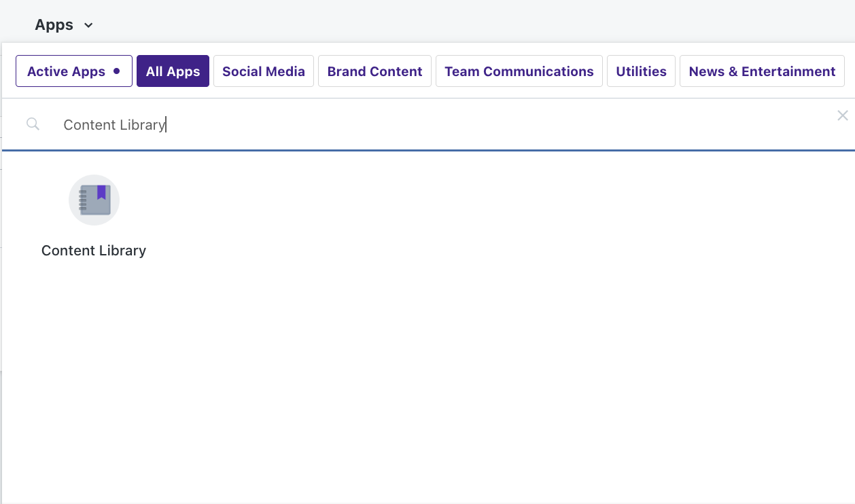
Task: Choose the Team Communications category
Action: pyautogui.click(x=519, y=71)
